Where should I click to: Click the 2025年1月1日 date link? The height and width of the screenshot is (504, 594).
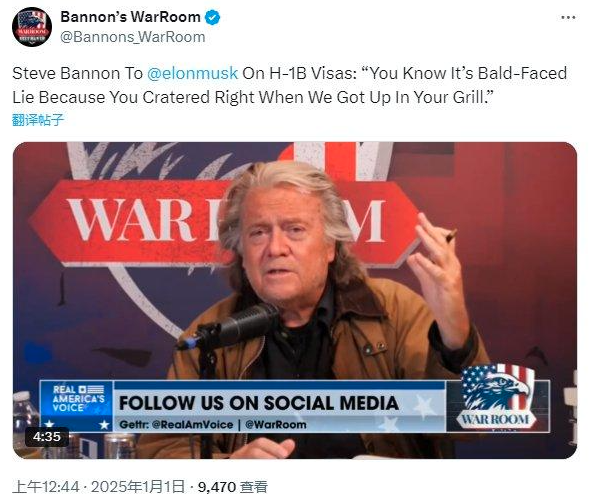pos(138,487)
